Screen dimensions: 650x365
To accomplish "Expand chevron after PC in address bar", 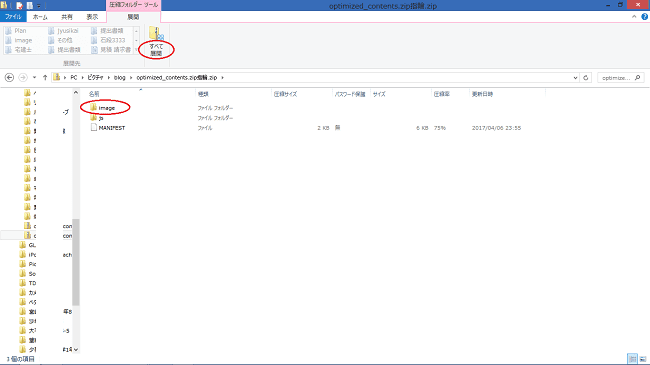I will coord(82,78).
